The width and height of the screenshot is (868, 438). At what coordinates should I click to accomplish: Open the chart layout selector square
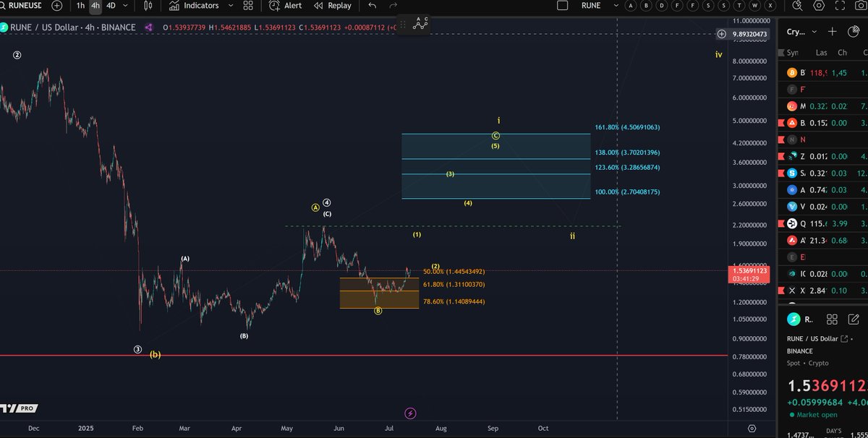pyautogui.click(x=563, y=5)
